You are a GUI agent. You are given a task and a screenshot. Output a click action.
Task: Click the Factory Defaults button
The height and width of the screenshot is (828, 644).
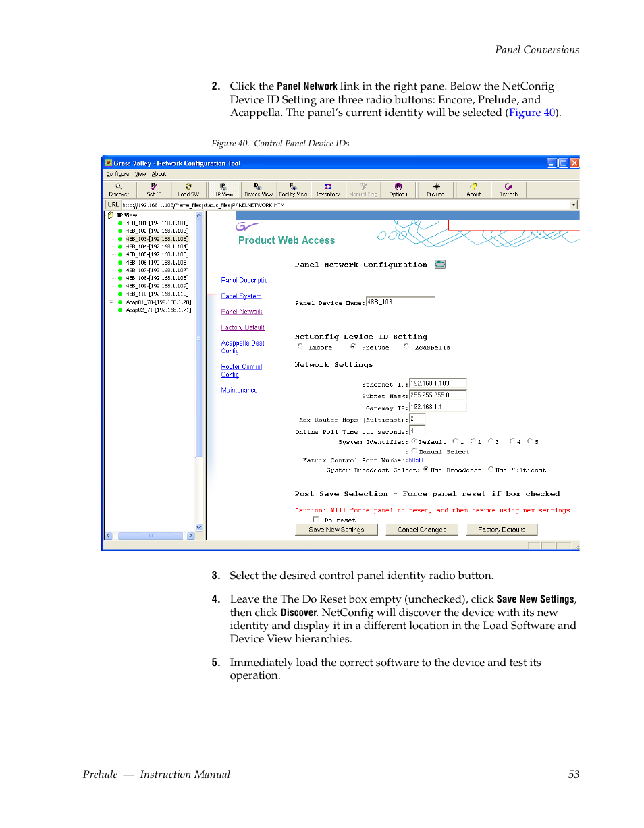tap(502, 530)
